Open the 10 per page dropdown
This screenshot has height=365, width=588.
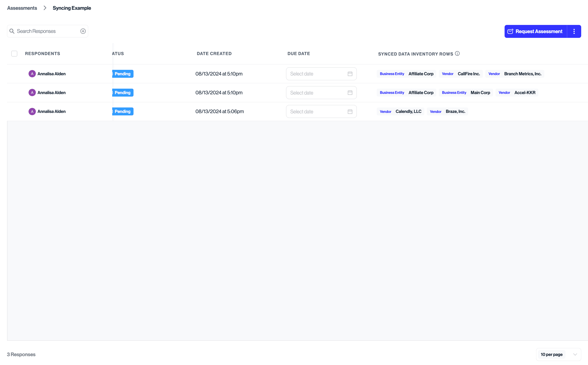click(x=558, y=354)
